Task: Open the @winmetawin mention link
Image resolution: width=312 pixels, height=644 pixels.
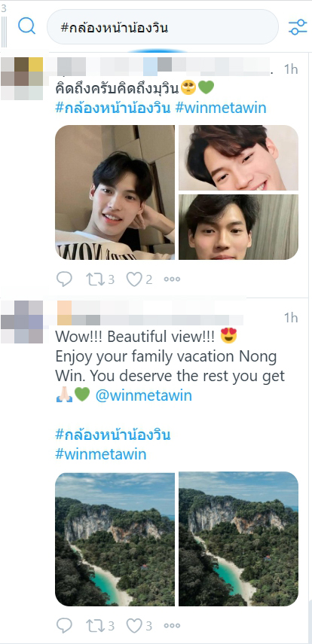Action: coord(143,395)
